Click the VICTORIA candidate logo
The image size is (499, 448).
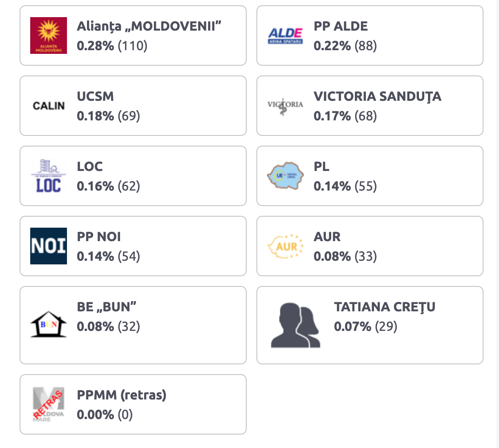point(285,106)
